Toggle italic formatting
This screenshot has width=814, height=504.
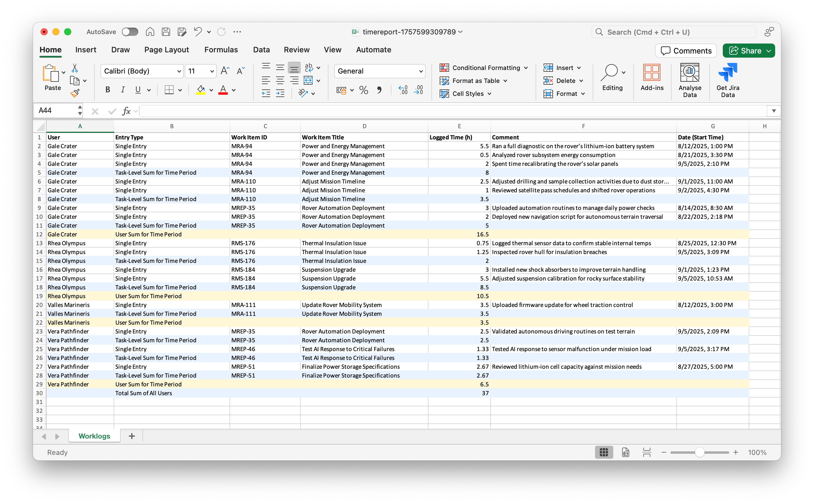(x=122, y=89)
